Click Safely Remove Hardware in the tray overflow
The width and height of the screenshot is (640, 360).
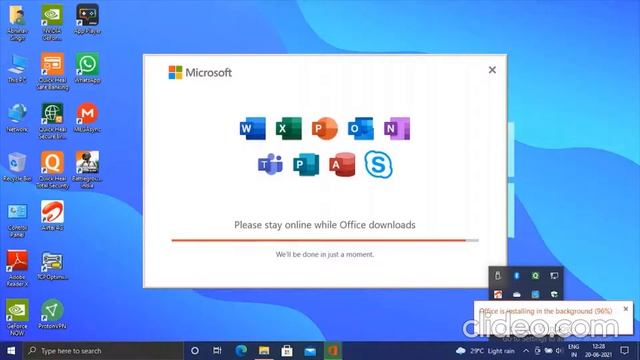pos(498,276)
